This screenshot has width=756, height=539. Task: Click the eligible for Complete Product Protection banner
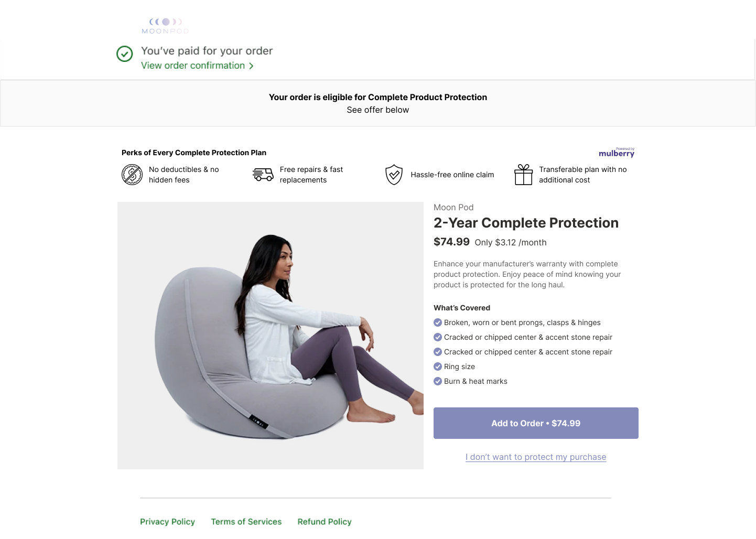click(x=378, y=103)
